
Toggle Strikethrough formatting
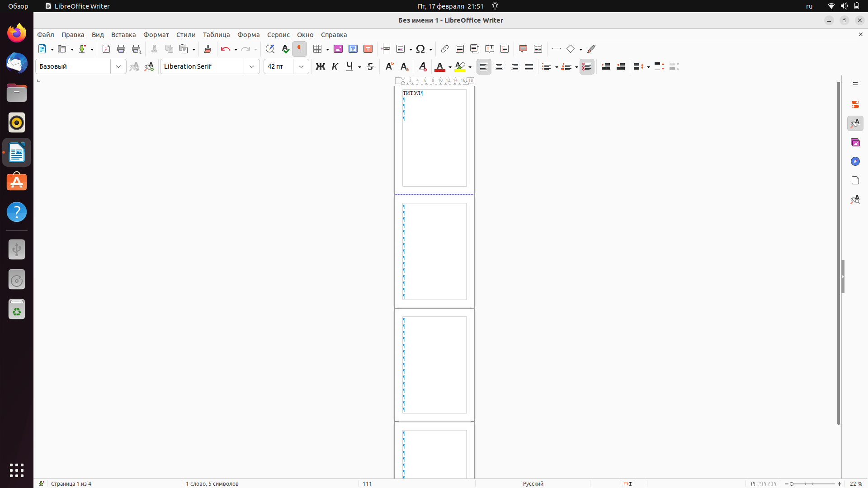point(370,66)
